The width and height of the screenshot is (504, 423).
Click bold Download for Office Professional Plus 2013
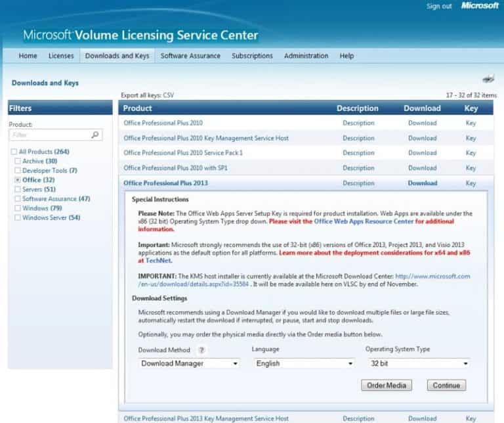(x=423, y=183)
